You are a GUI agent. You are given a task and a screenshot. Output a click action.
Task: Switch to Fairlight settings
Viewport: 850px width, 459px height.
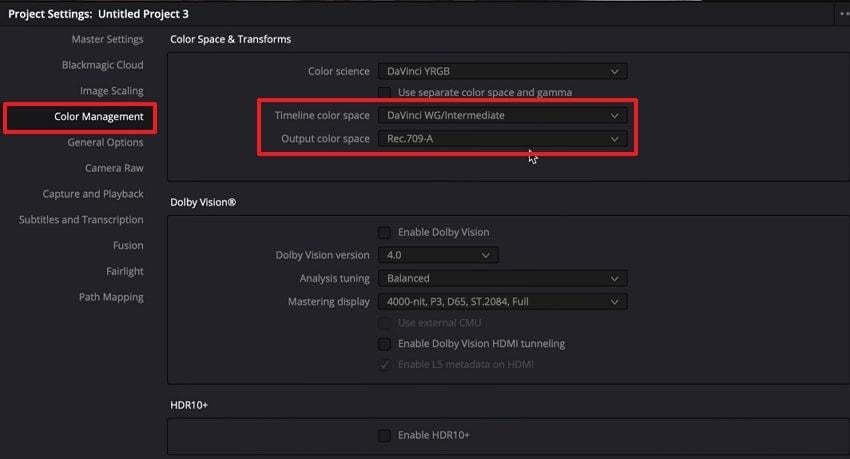click(125, 271)
